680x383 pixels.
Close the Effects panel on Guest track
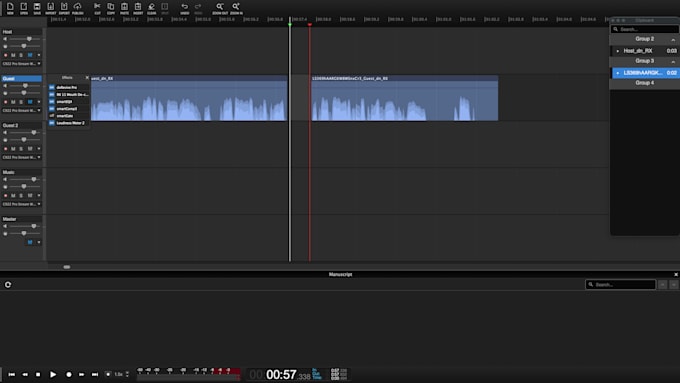[87, 78]
